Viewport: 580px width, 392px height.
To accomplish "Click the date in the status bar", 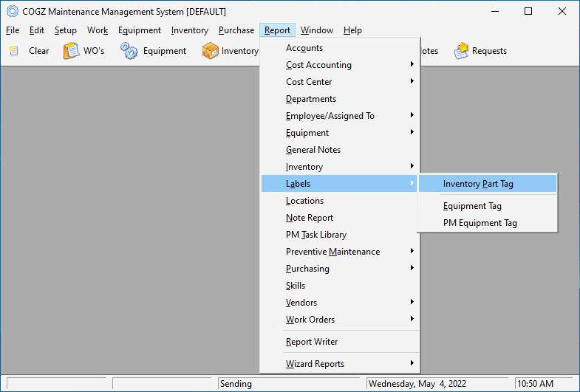I will point(417,384).
